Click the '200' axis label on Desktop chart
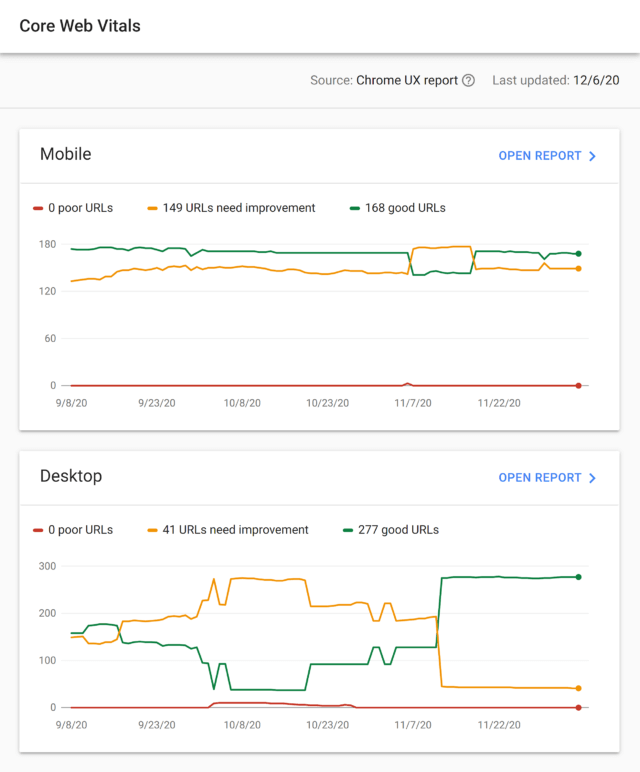Image resolution: width=640 pixels, height=772 pixels. pyautogui.click(x=47, y=613)
